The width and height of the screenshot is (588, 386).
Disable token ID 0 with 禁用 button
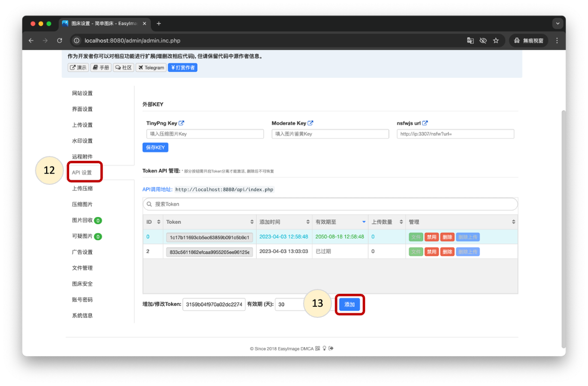pyautogui.click(x=432, y=237)
